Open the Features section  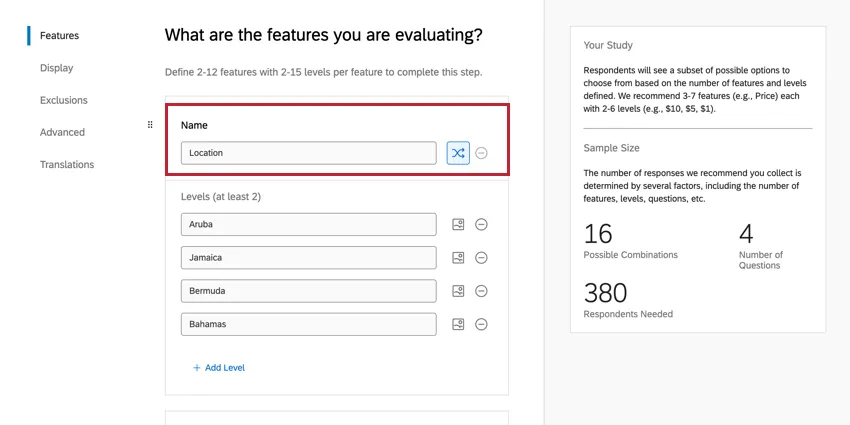point(59,36)
